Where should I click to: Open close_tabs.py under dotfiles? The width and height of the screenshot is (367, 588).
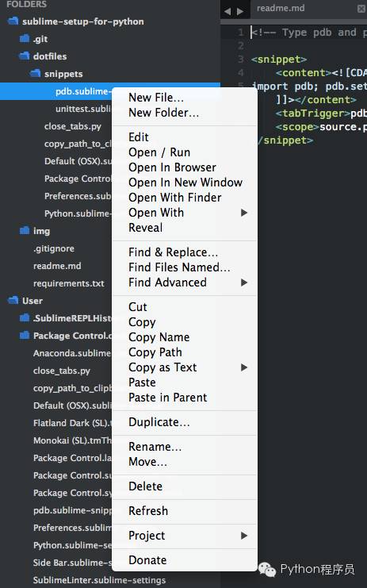pyautogui.click(x=73, y=126)
